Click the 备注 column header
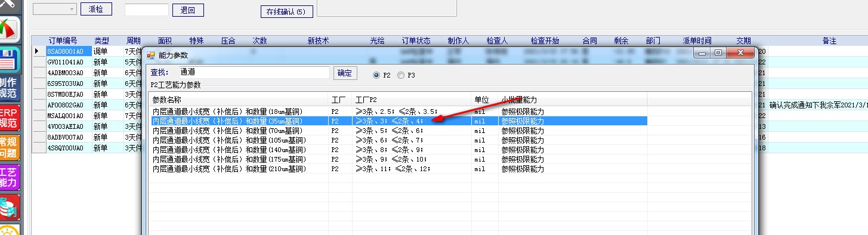The width and height of the screenshot is (868, 235). pyautogui.click(x=829, y=41)
